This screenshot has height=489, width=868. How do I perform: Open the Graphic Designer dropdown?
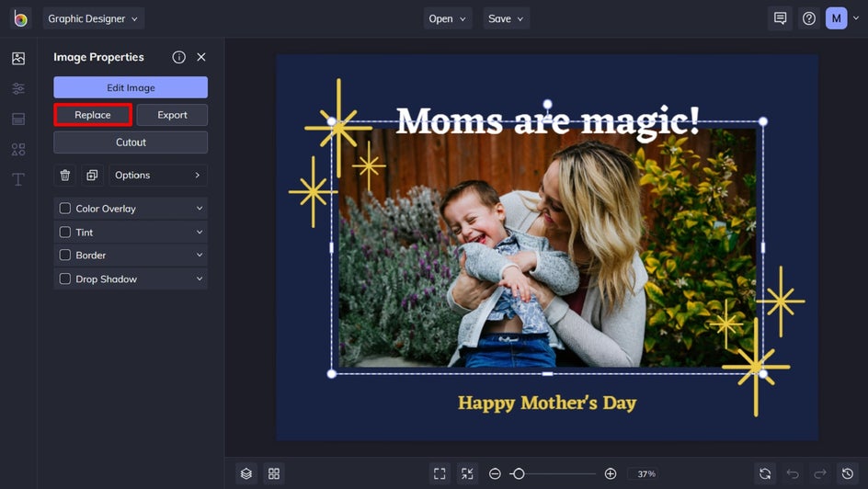point(93,18)
